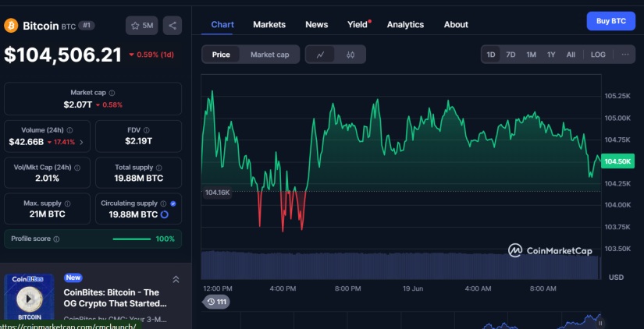Open the info icon beside Total supply

click(x=159, y=168)
